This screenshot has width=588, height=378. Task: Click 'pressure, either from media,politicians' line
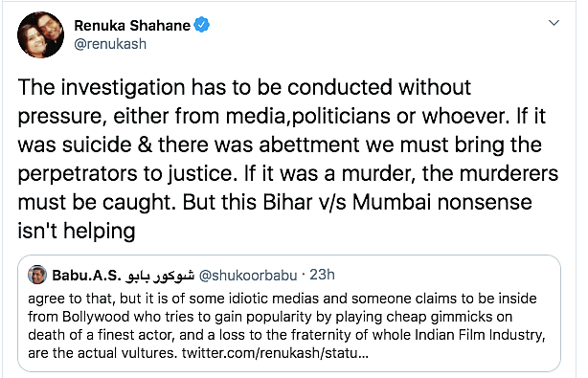click(x=204, y=117)
